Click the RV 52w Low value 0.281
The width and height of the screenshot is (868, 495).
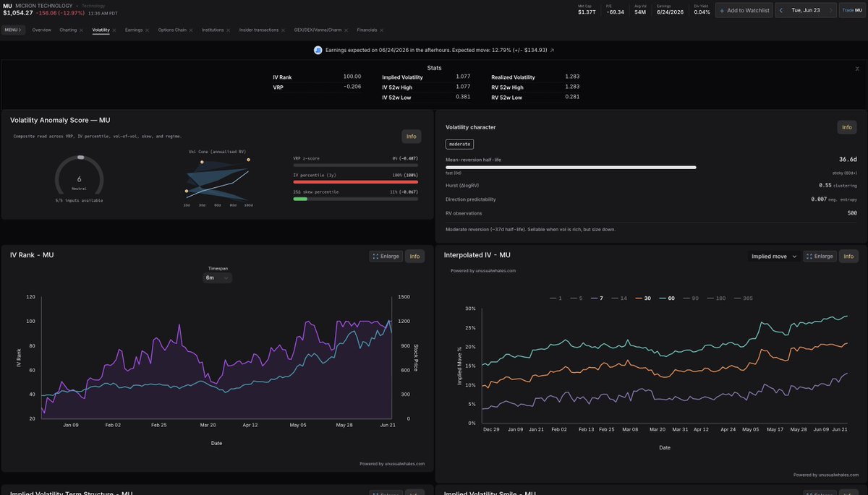point(573,97)
